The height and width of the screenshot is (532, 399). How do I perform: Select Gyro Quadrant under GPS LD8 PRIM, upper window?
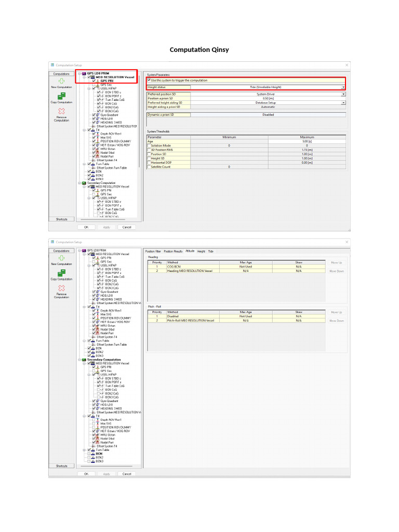pos(109,115)
